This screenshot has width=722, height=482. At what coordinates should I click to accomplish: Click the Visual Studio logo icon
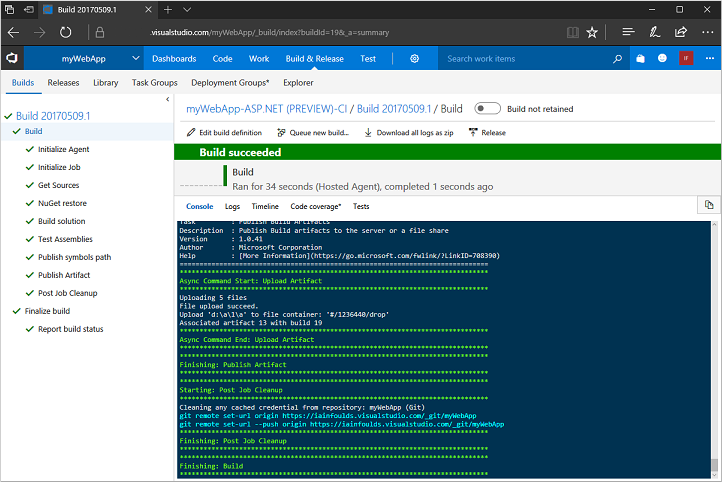point(12,58)
